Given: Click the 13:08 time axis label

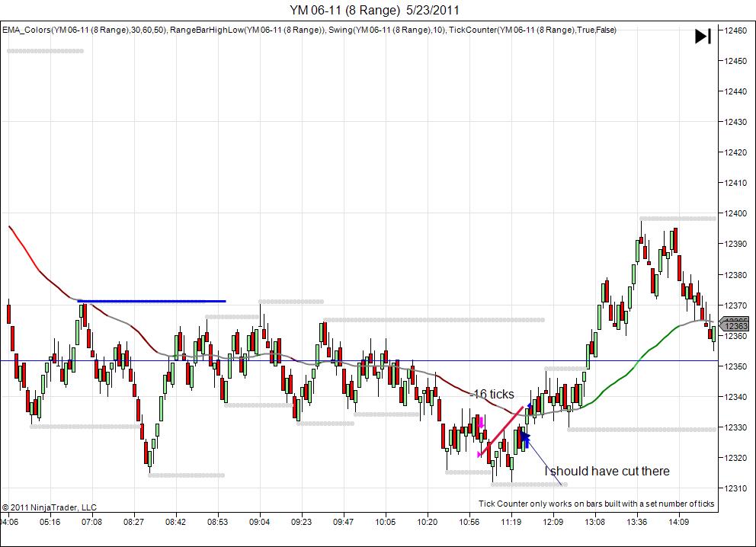Looking at the screenshot, I should (595, 522).
